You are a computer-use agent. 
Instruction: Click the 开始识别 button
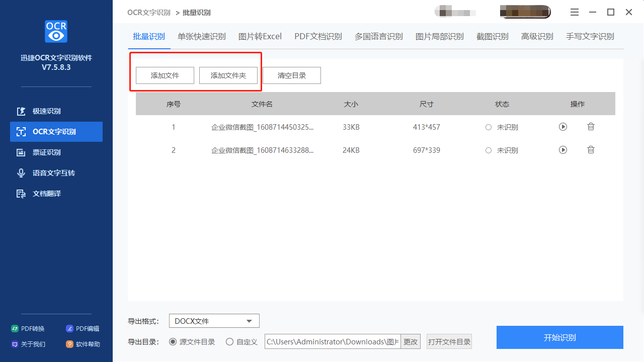[x=560, y=337]
